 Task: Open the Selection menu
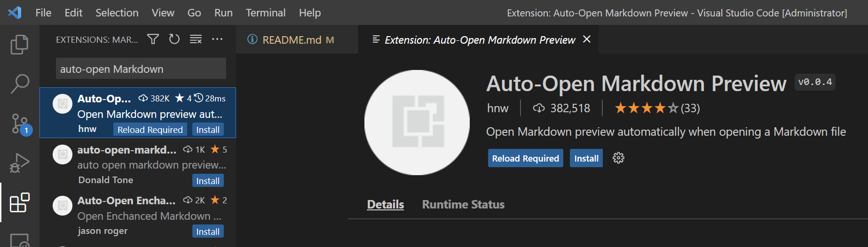[x=117, y=13]
